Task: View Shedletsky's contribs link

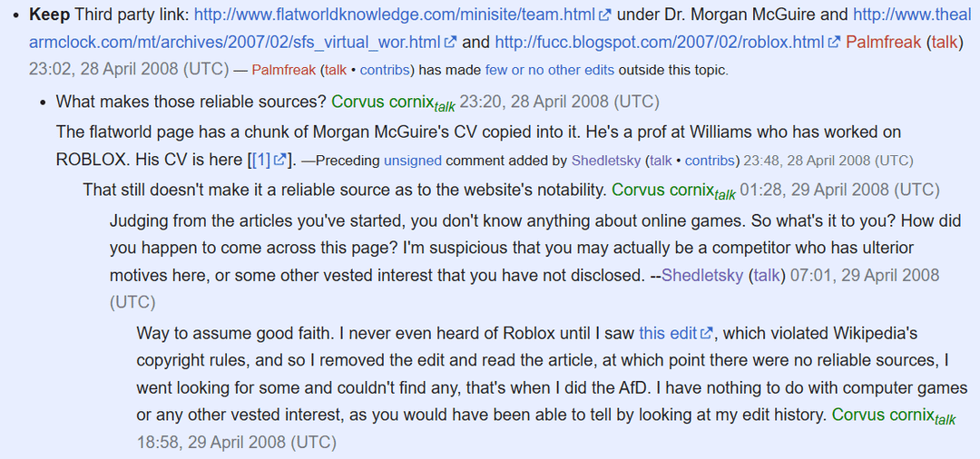Action: (x=710, y=161)
